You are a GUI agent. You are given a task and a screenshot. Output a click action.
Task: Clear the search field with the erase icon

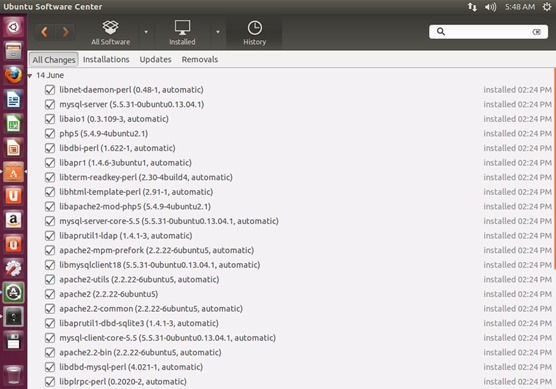click(x=536, y=32)
